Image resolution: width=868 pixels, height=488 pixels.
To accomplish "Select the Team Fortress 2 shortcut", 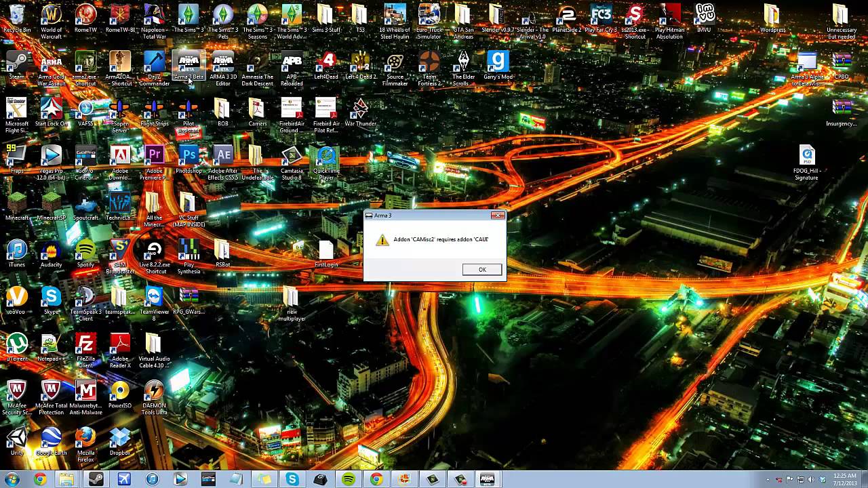I will click(x=429, y=68).
